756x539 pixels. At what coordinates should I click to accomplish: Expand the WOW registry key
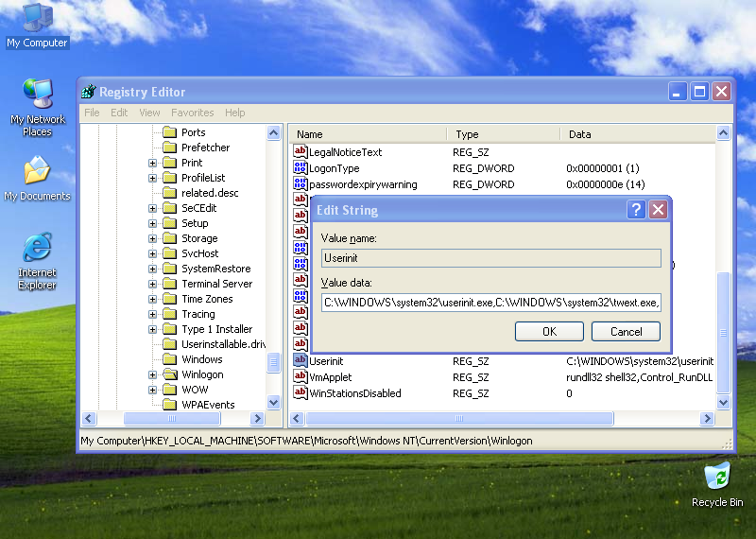pyautogui.click(x=152, y=390)
